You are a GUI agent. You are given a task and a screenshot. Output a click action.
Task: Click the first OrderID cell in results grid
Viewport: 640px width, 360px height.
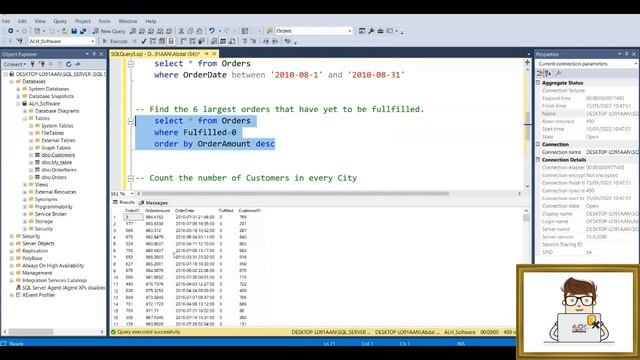click(133, 217)
